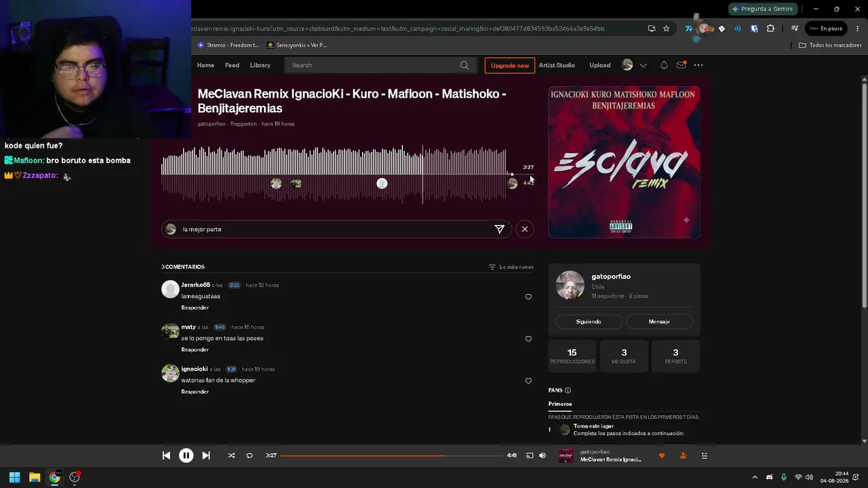Pause the playing track in the bottom player
868x488 pixels.
click(x=186, y=455)
